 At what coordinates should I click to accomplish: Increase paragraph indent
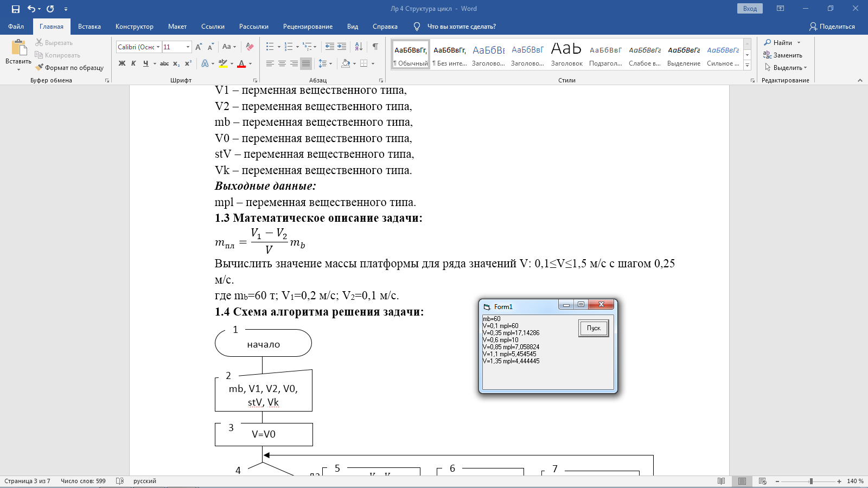click(x=342, y=47)
